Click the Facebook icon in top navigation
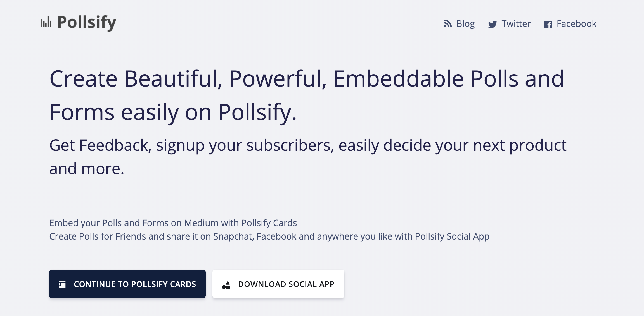 point(548,24)
